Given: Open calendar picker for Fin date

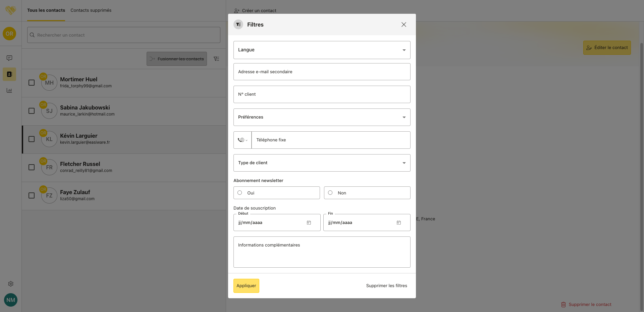Looking at the screenshot, I should point(398,223).
